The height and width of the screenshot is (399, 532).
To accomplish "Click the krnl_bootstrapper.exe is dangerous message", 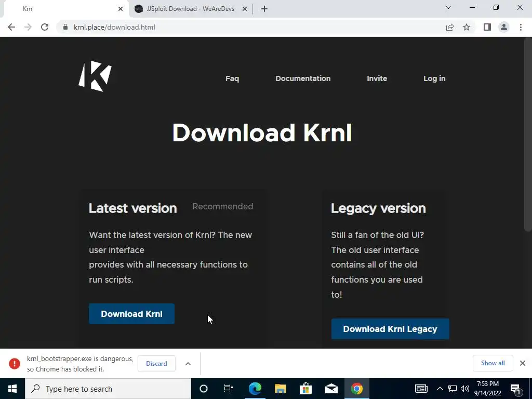I will point(80,364).
